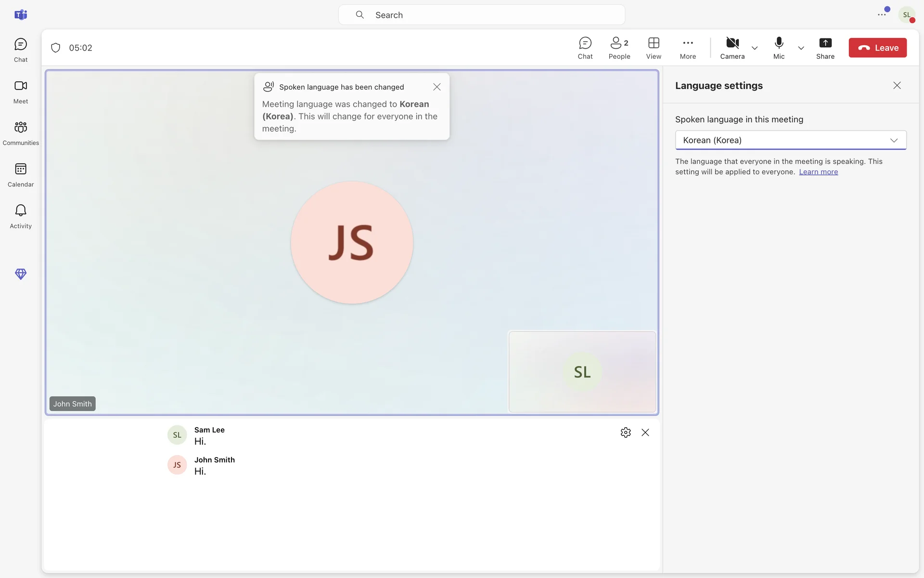Click the Share screen icon

(x=825, y=48)
